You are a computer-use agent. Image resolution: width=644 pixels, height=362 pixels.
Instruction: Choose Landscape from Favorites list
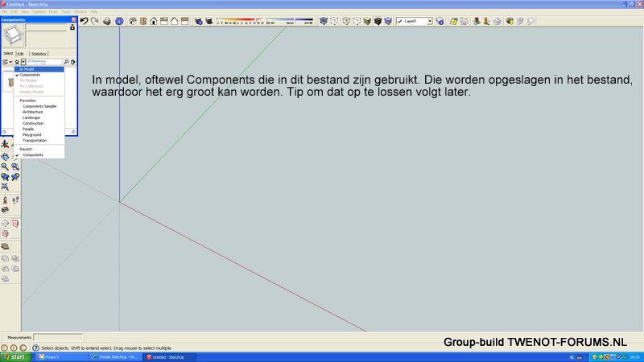pyautogui.click(x=31, y=117)
